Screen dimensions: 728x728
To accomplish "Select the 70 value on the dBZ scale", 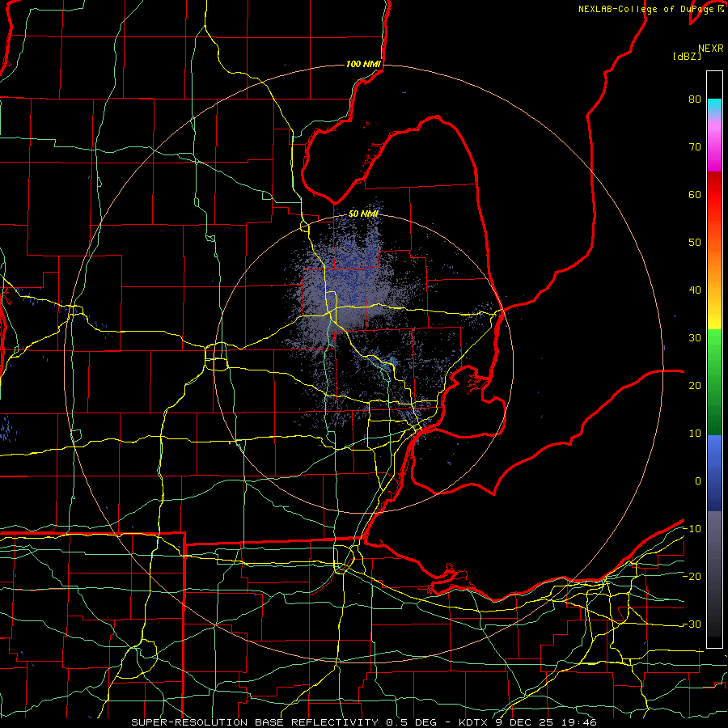I will pos(695,146).
